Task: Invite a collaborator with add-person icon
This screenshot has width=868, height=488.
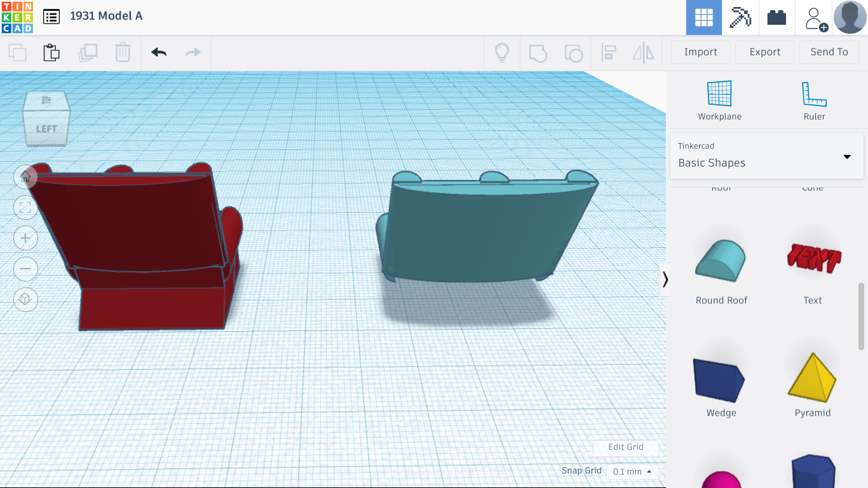Action: pyautogui.click(x=815, y=18)
